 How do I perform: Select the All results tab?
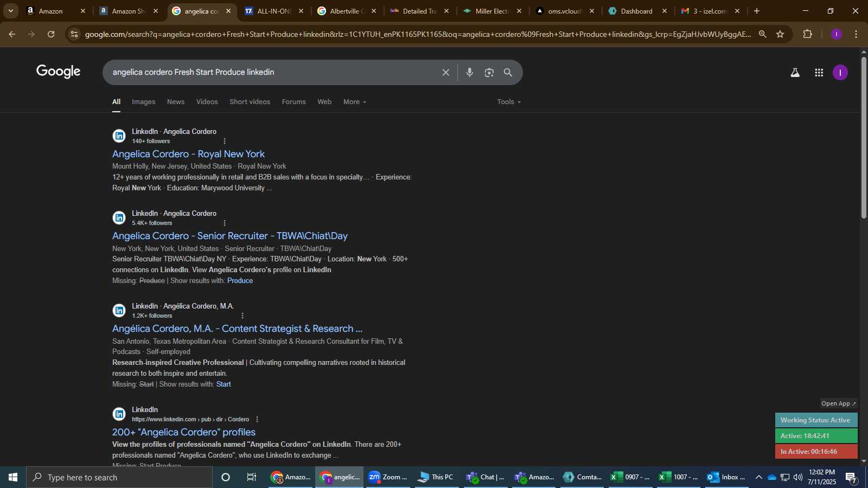point(116,102)
